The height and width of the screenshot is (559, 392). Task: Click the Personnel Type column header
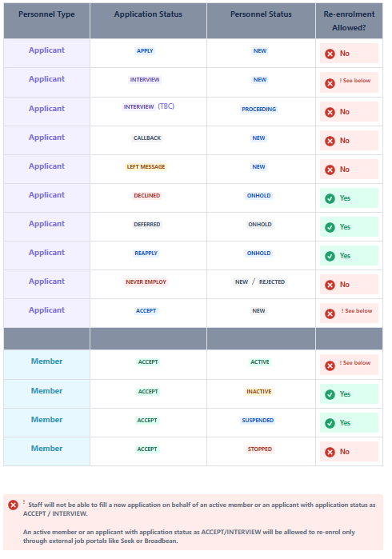[x=46, y=14]
